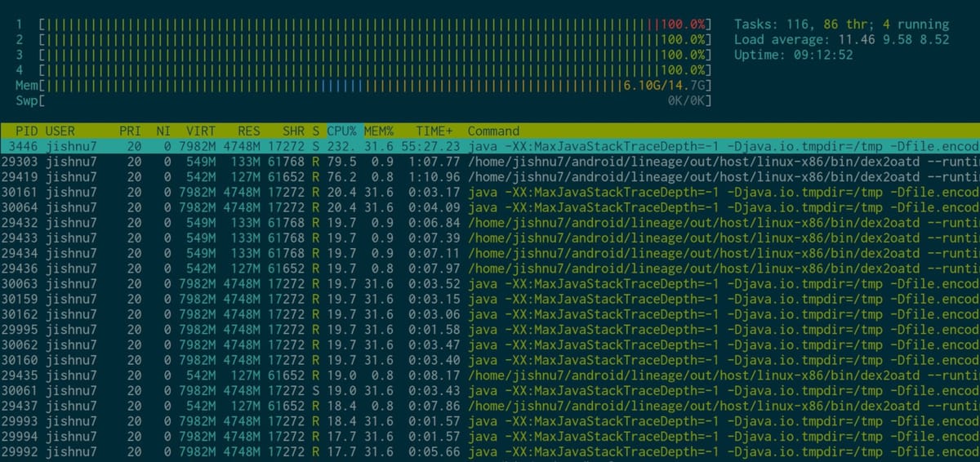Select dex2oatd process row PID 29433
The image size is (980, 462).
click(x=490, y=238)
